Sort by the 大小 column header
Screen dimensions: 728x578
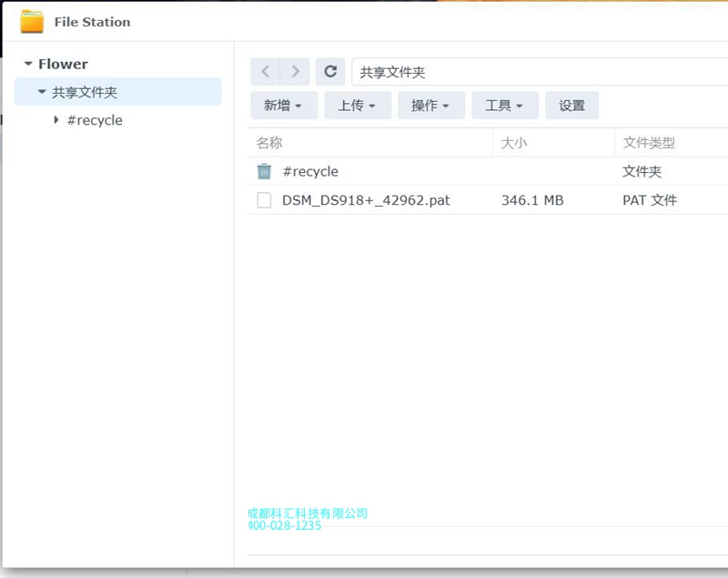553,143
